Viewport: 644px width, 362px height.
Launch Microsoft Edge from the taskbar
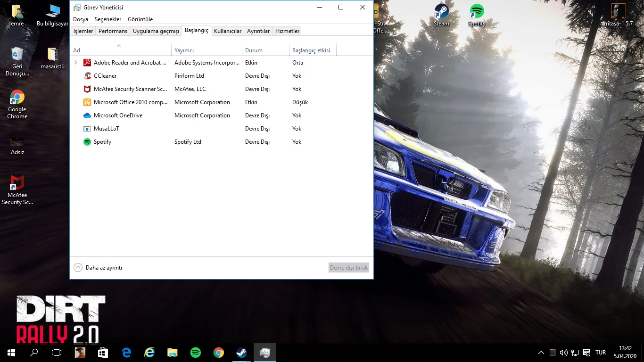(x=126, y=353)
